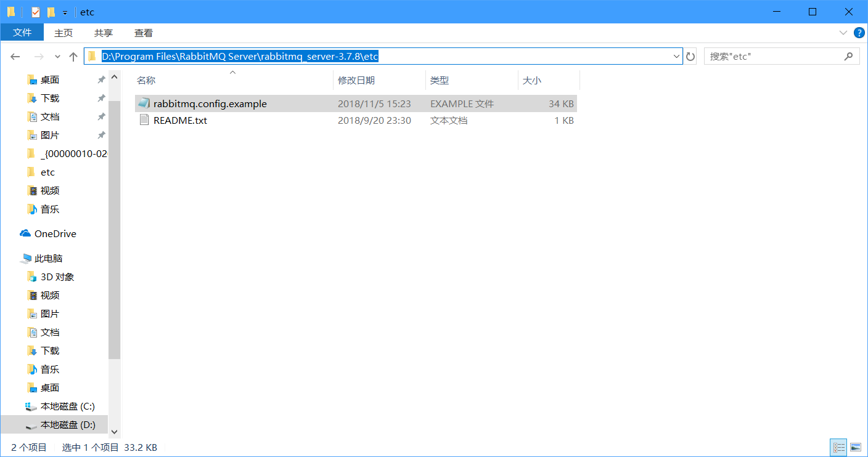Screen dimensions: 868x457
Task: Open the recent locations dropdown arrow
Action: pyautogui.click(x=58, y=57)
